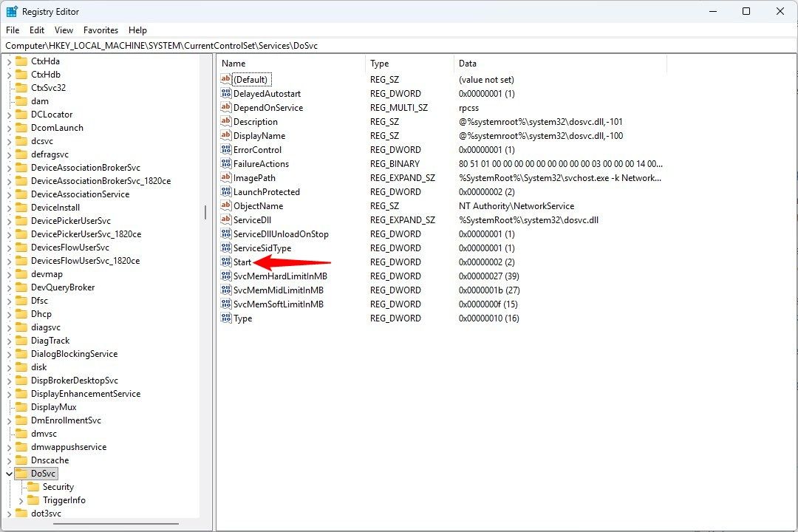Select the DisplayEnhancementService key

86,394
